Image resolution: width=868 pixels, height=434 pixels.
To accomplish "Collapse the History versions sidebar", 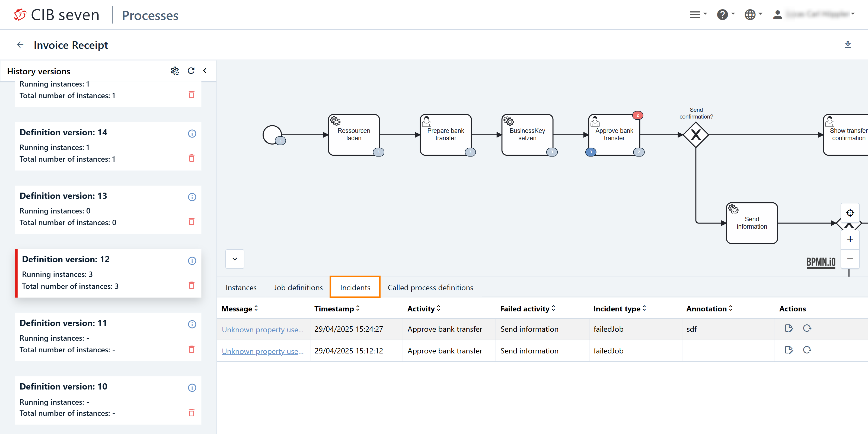I will [x=205, y=71].
